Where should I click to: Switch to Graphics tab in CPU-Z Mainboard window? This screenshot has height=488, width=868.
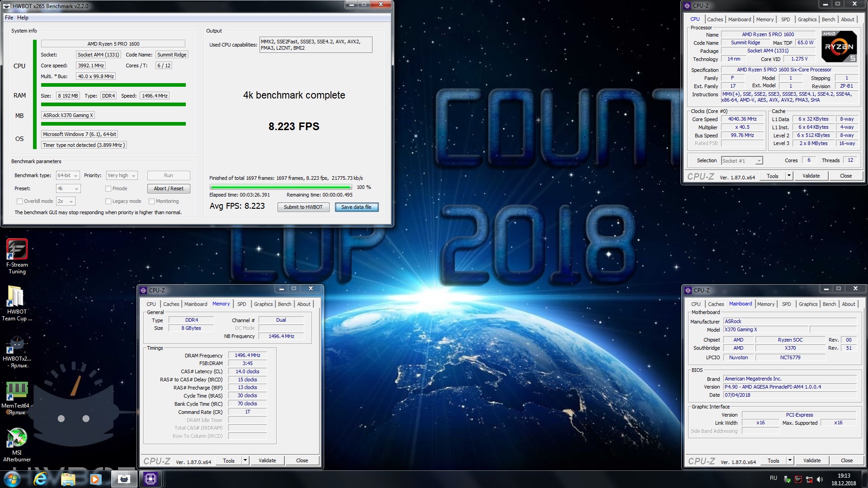coord(808,304)
